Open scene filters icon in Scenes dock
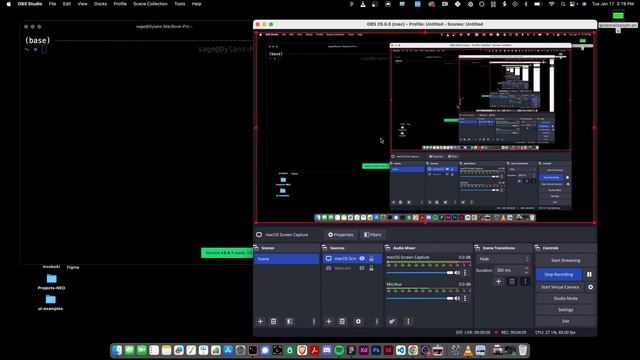Viewport: 640px width, 360px height. point(289,321)
